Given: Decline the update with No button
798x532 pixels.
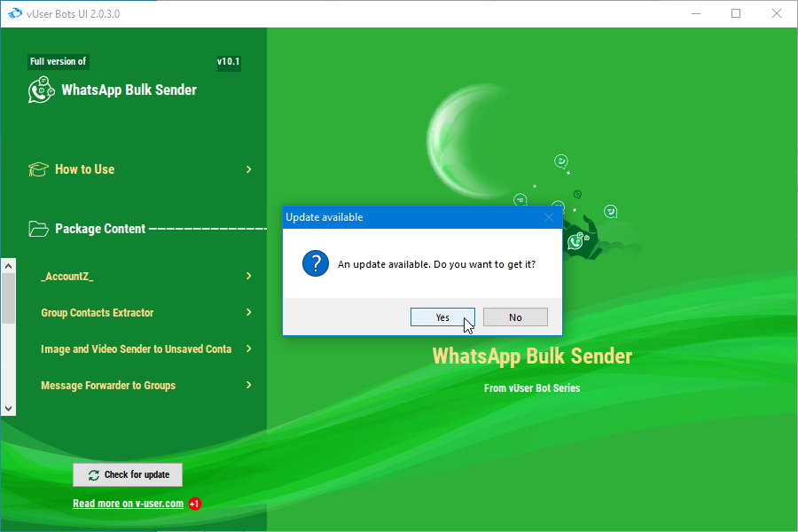Looking at the screenshot, I should click(515, 317).
